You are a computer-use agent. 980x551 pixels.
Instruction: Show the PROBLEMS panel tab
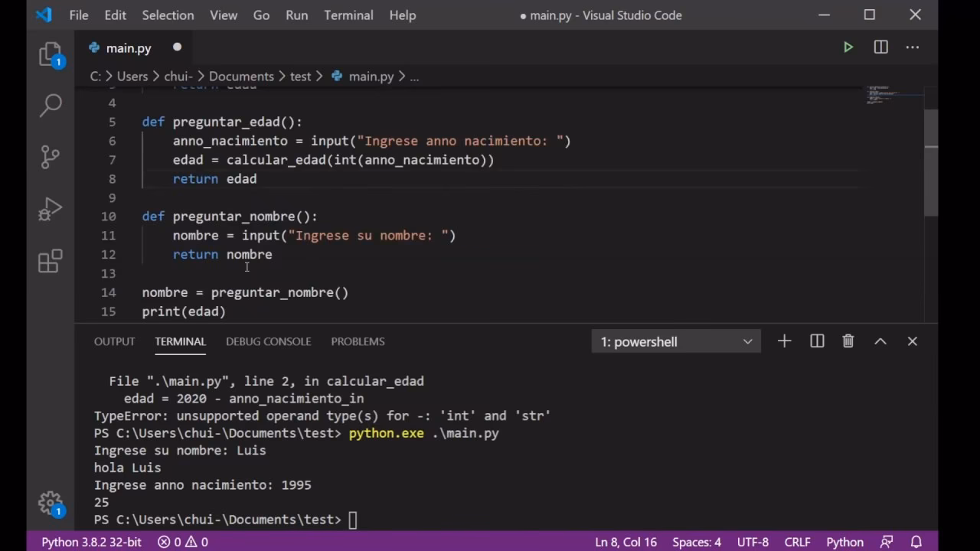[x=358, y=341]
